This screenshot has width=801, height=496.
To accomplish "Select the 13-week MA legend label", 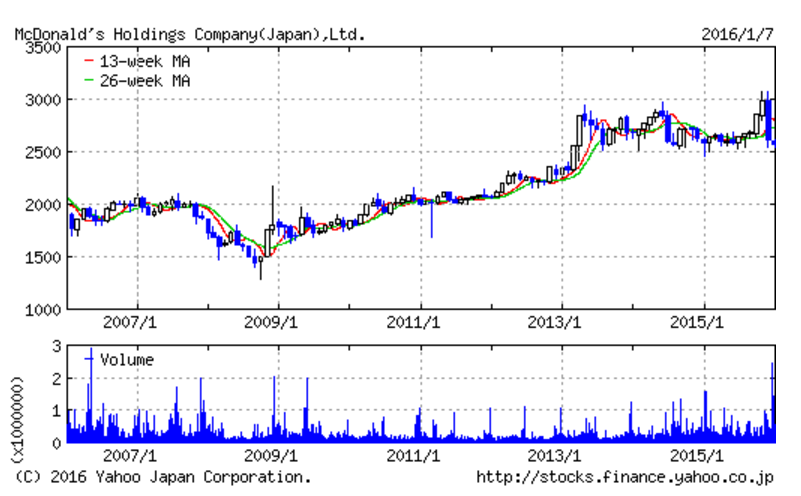I will coord(144,60).
